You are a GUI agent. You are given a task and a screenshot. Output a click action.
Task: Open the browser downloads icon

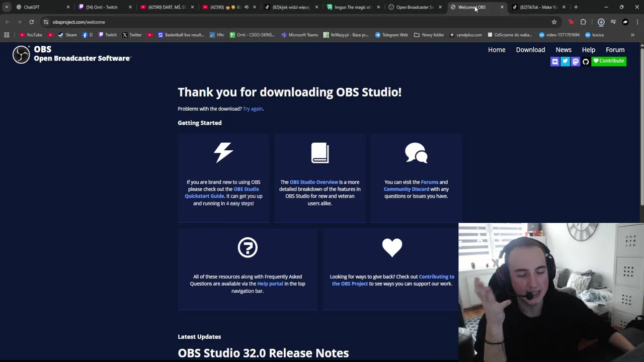coord(601,22)
